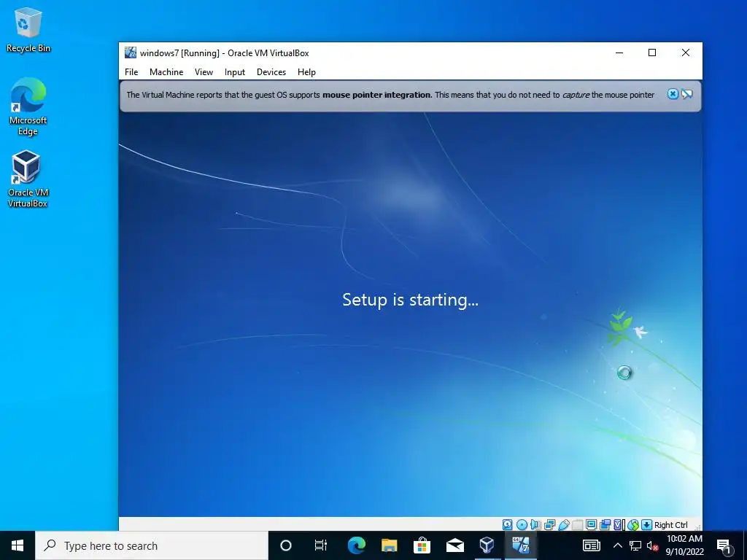Select the Microsoft Edge desktop shortcut
Screen dimensions: 747x560
28,106
